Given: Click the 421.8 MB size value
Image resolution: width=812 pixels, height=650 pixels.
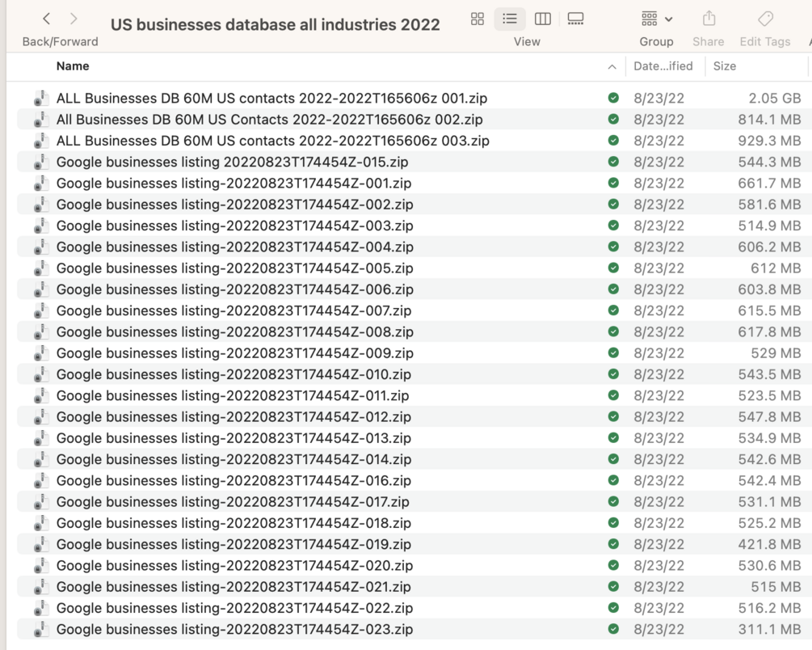Looking at the screenshot, I should (x=769, y=545).
